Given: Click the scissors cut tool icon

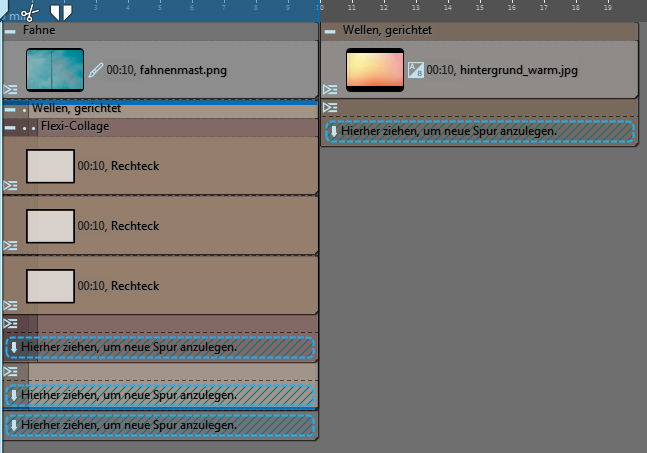Looking at the screenshot, I should 29,12.
